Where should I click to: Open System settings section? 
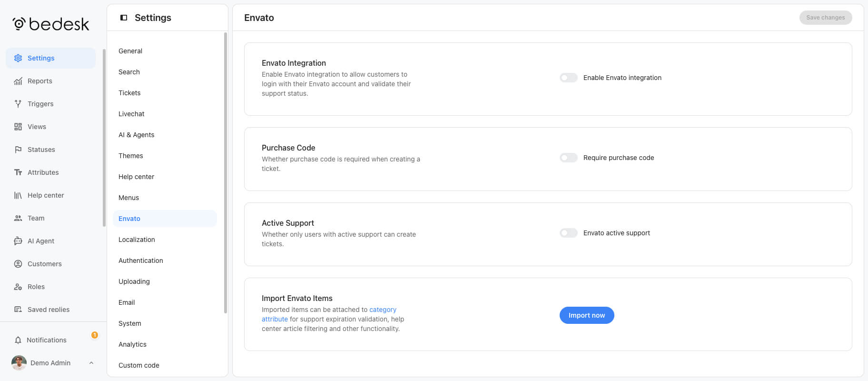pos(165,323)
